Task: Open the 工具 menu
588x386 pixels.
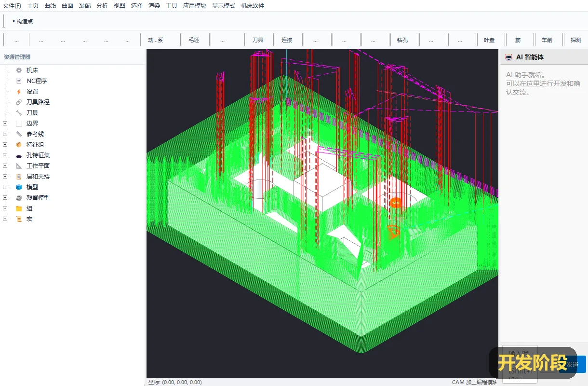Action: (172, 6)
